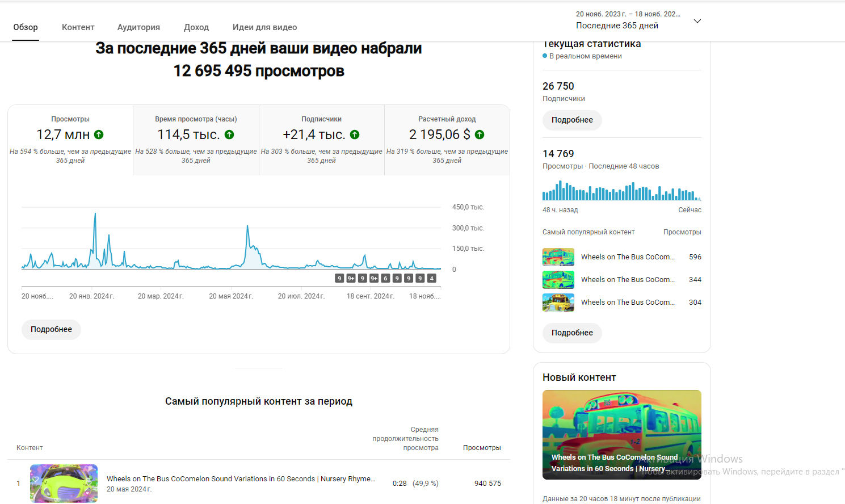This screenshot has height=504, width=845.
Task: Open the Идеи для видео tab
Action: pos(264,27)
